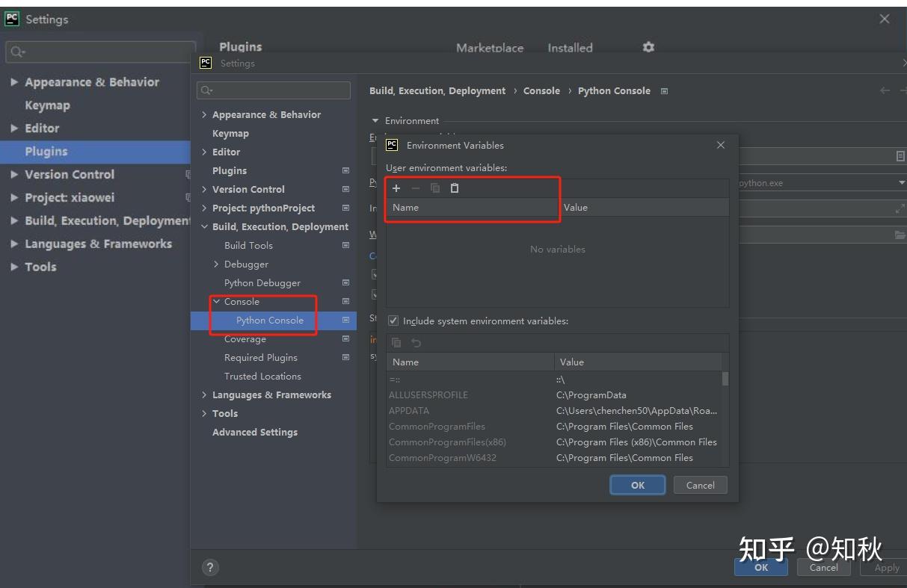Sort user variables by Name column header

pyautogui.click(x=472, y=208)
